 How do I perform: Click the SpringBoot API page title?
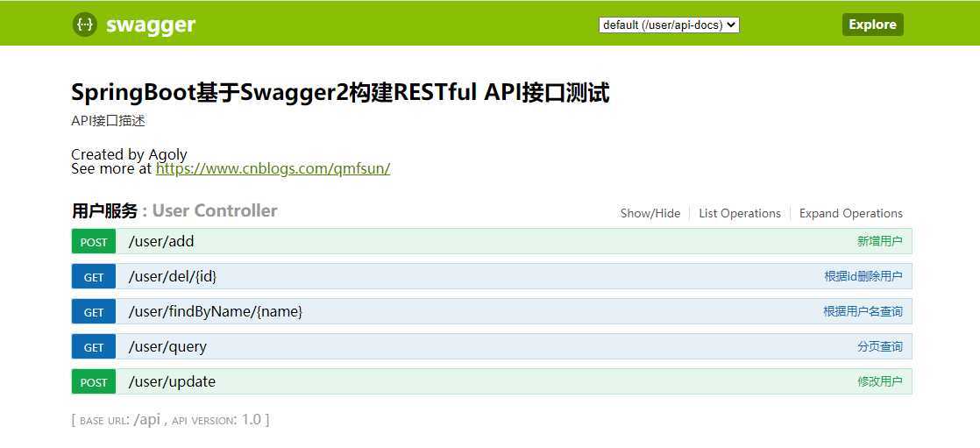coord(340,93)
